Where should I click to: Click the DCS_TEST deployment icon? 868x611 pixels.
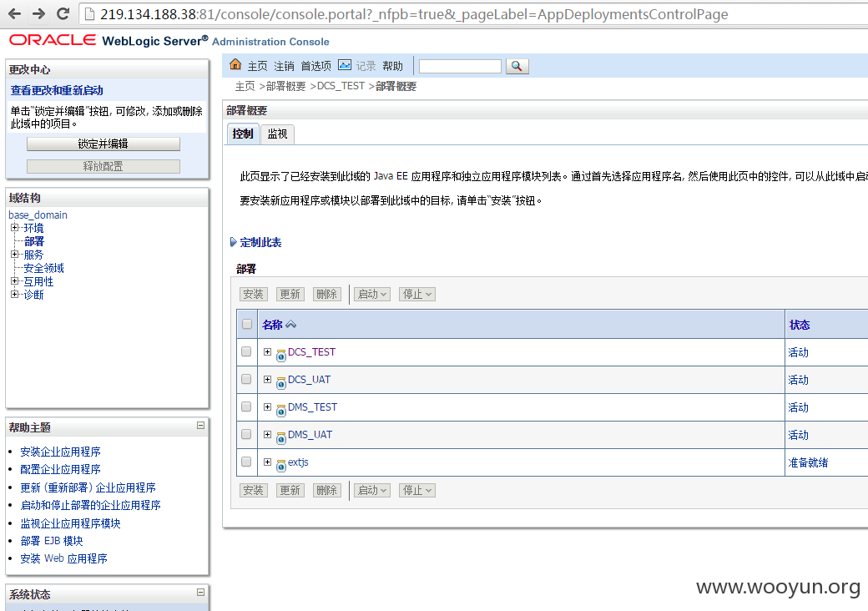(280, 355)
